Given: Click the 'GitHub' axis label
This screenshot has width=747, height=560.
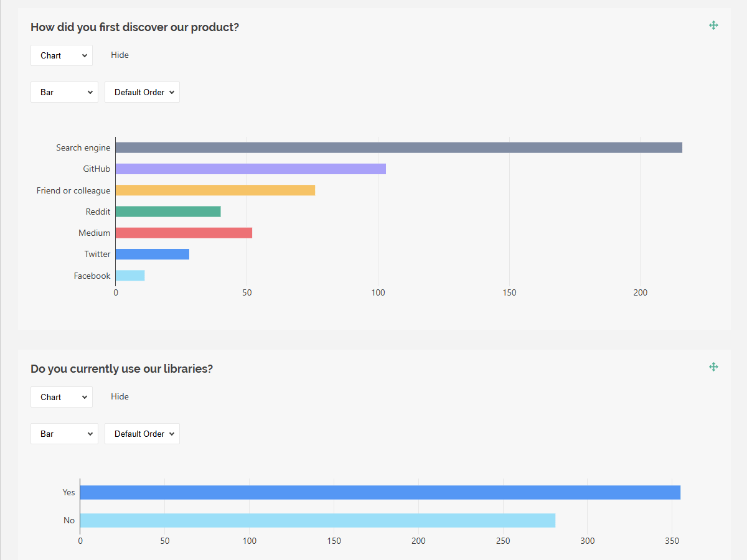Looking at the screenshot, I should pyautogui.click(x=96, y=169).
